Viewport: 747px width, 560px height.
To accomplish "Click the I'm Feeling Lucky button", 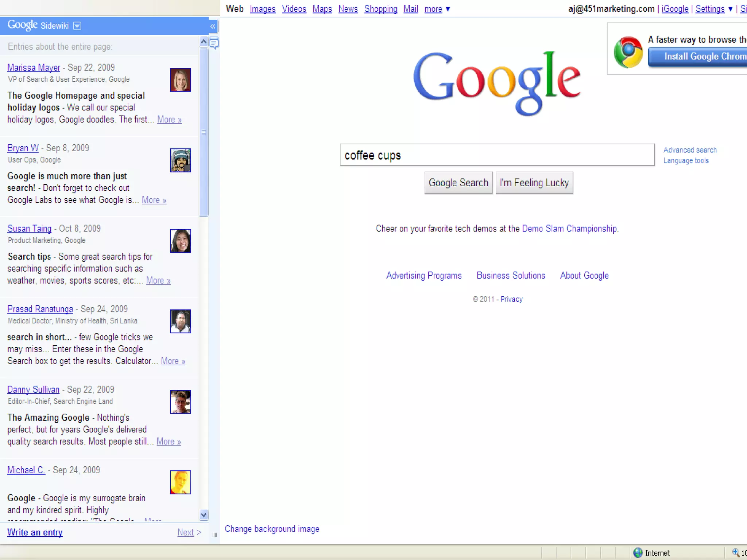I will point(534,183).
